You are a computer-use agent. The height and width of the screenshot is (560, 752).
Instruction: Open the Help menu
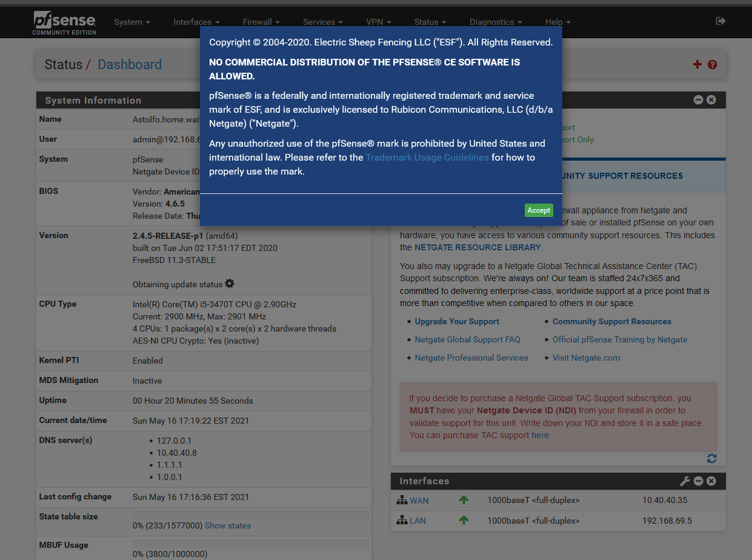pos(557,22)
